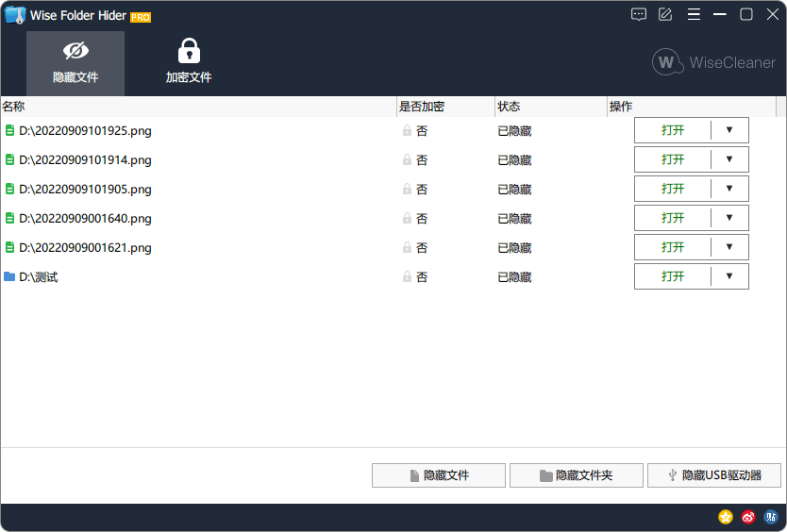Click 打开 for 20220909101914.png
The image size is (787, 532).
pos(673,159)
